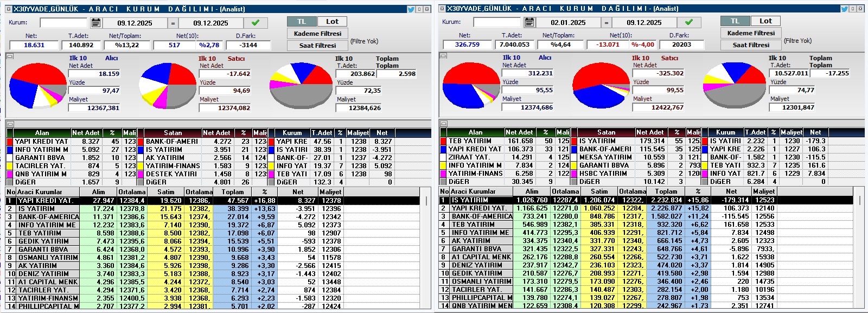The image size is (868, 313).
Task: Collapse the summary tables panel in left window
Action: click(x=10, y=124)
